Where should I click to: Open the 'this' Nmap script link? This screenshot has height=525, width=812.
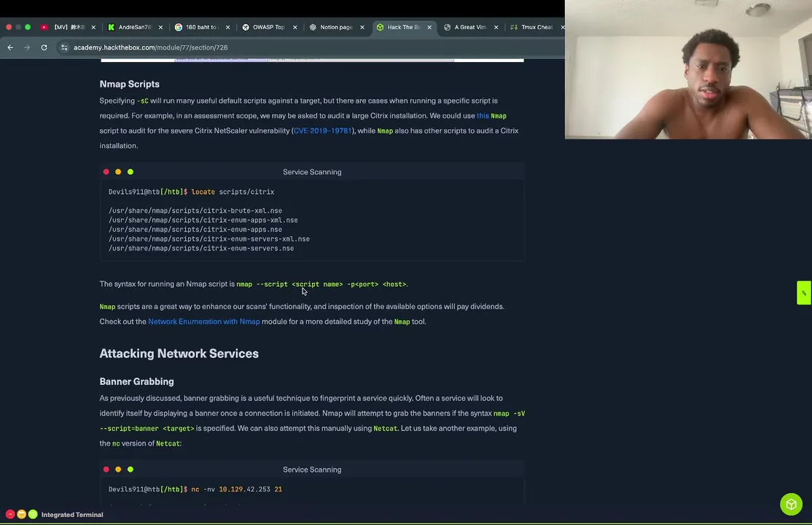[x=483, y=115]
